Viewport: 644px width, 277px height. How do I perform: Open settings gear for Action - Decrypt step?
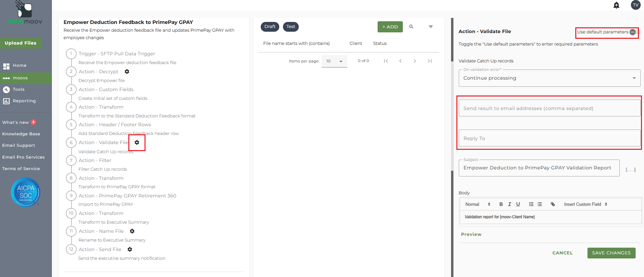[127, 72]
